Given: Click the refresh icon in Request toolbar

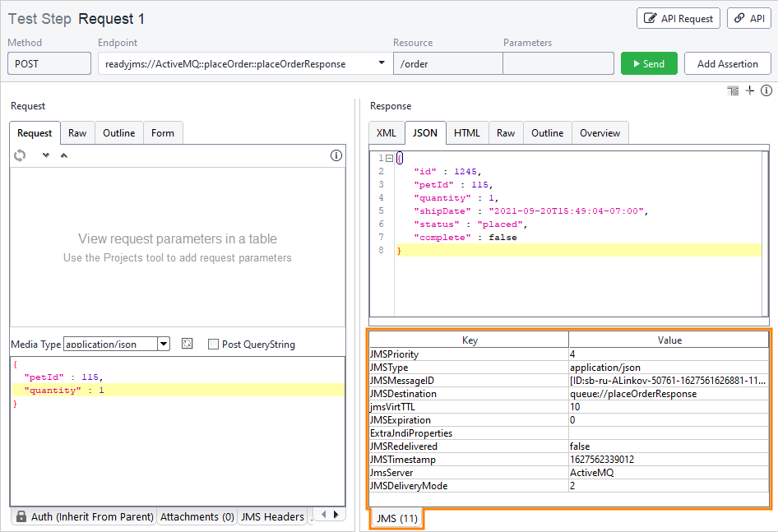Looking at the screenshot, I should click(20, 155).
